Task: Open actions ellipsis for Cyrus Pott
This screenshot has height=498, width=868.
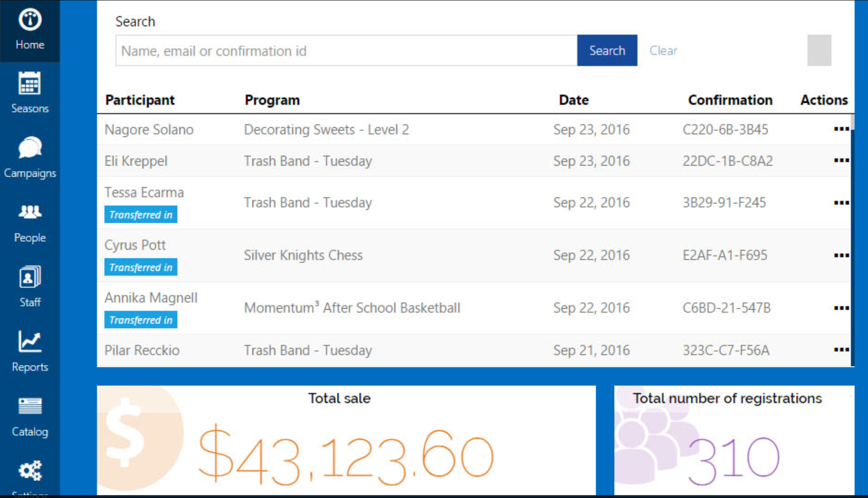Action: (841, 255)
